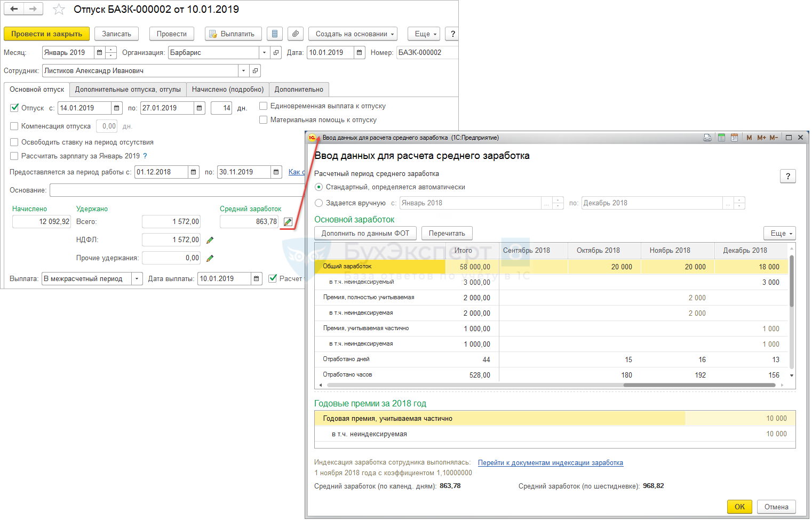Check Материальная помощь к отпуску
The image size is (812, 520).
tap(263, 120)
